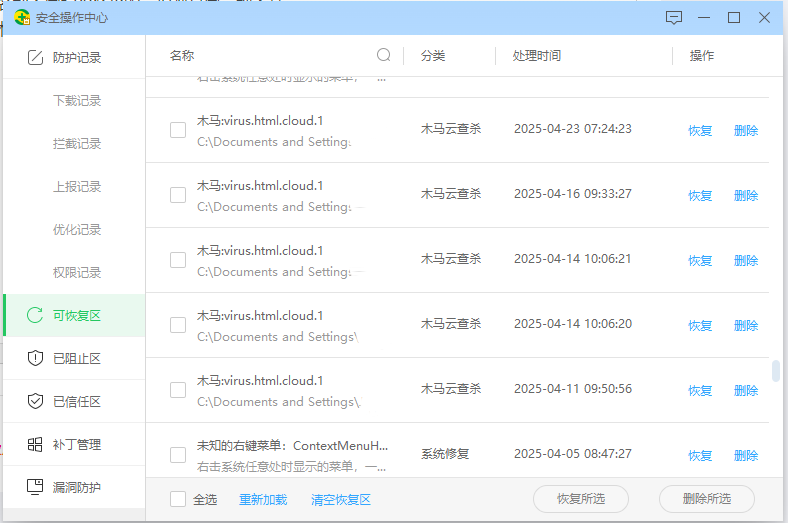Tick the checkbox for the 07:24:23 trojan entry
The height and width of the screenshot is (523, 788).
[x=178, y=130]
